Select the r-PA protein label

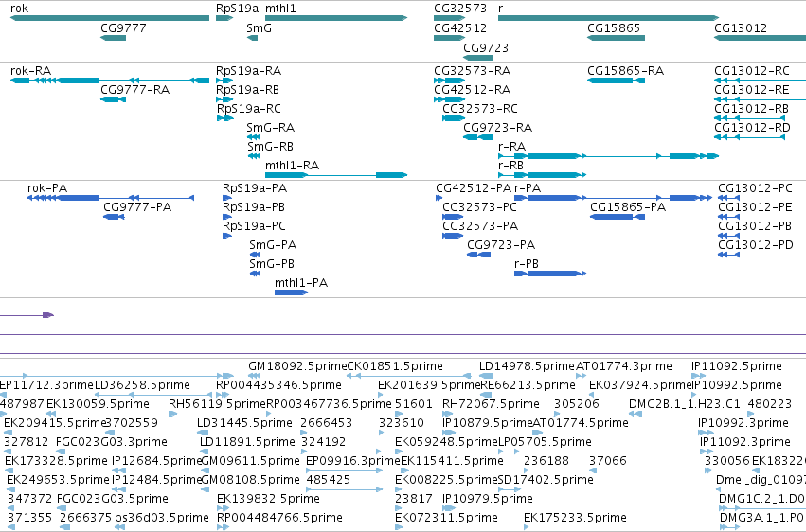point(528,188)
